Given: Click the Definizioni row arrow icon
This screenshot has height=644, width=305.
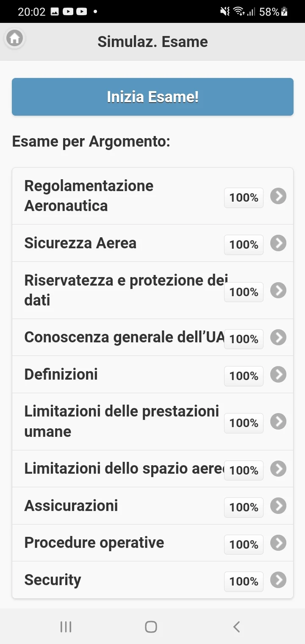Looking at the screenshot, I should click(278, 375).
